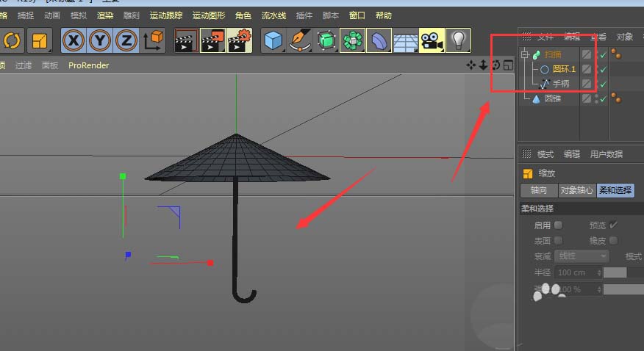The height and width of the screenshot is (351, 644).
Task: Open the 模拟 (Simulate) menu
Action: point(79,15)
